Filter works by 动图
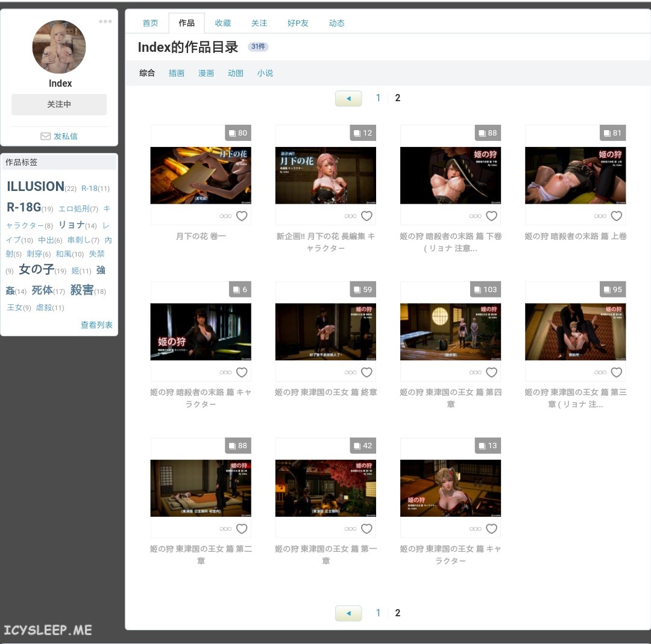Image resolution: width=651 pixels, height=644 pixels. 236,73
